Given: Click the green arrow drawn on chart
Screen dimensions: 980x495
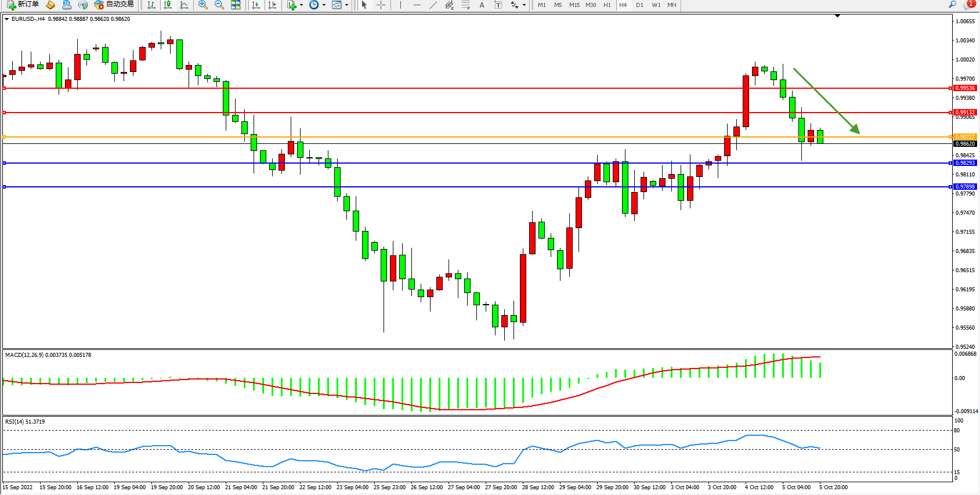Looking at the screenshot, I should [826, 101].
